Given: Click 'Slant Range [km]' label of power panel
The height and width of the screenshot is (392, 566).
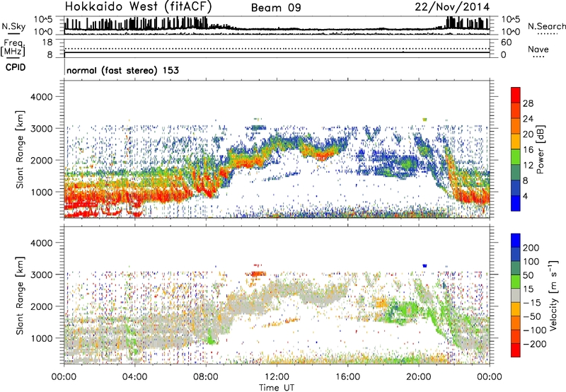Looking at the screenshot, I should pos(20,149).
